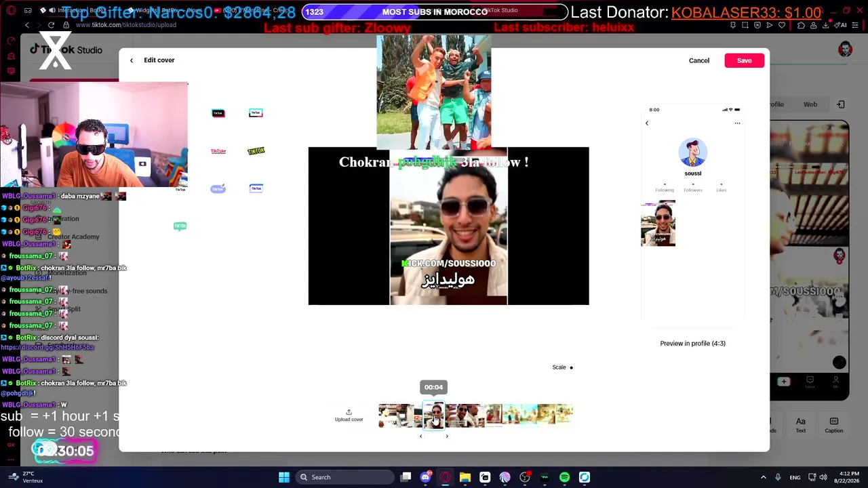The width and height of the screenshot is (868, 488).
Task: Switch the ENG input language
Action: coord(795,477)
